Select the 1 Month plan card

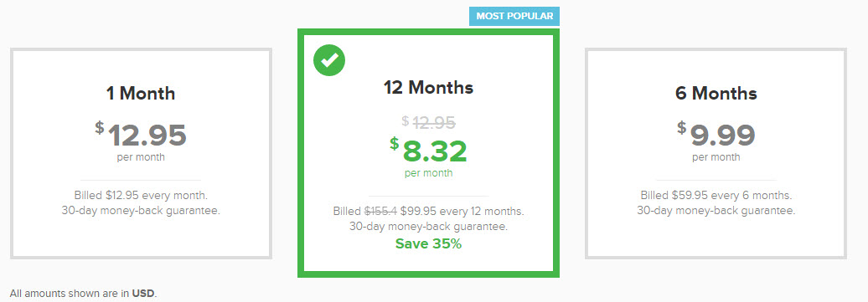click(141, 153)
